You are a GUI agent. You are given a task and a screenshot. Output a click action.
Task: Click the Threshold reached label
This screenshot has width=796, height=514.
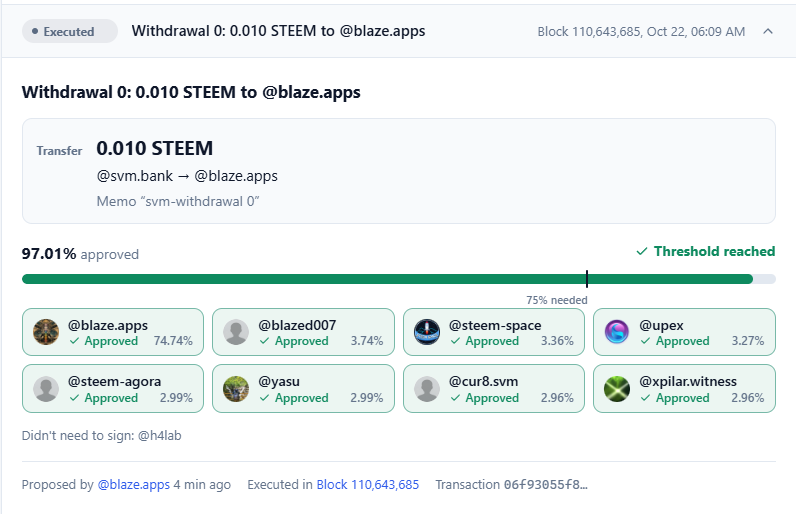click(x=714, y=251)
